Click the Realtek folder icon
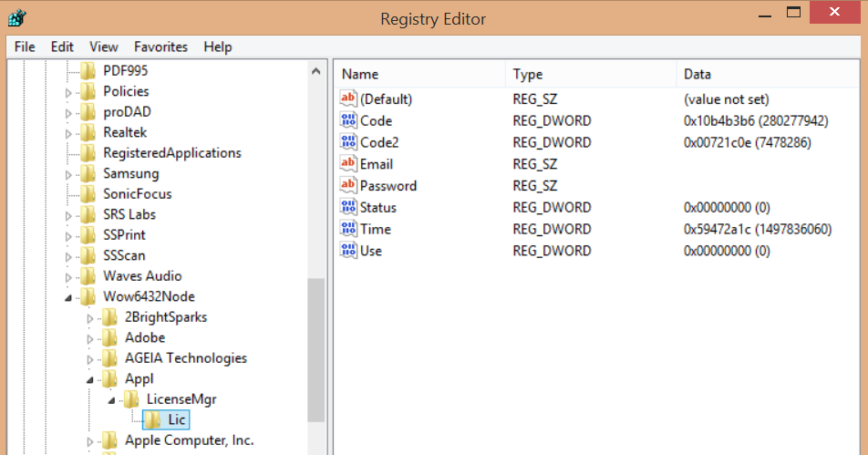The image size is (868, 455). pos(88,132)
